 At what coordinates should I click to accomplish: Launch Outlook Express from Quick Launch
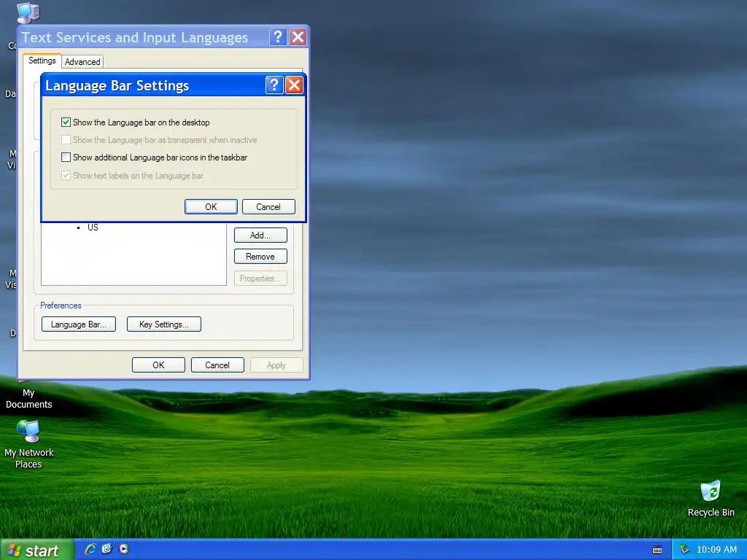click(x=107, y=549)
